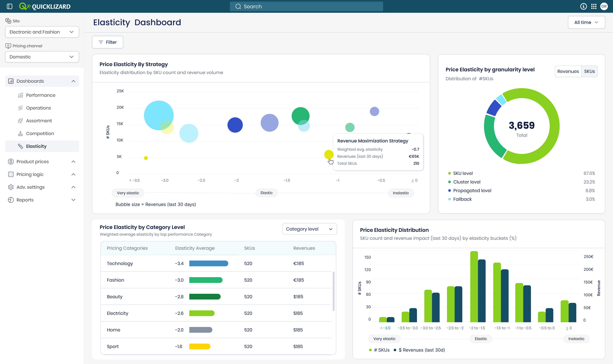
Task: Toggle Cluster level legend entry
Action: (464, 182)
